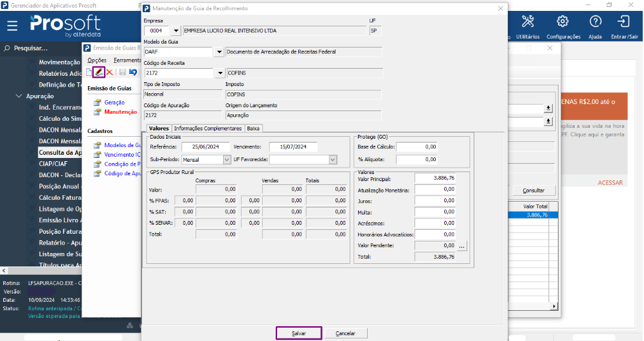644x341 pixels.
Task: Open Configurações gear icon
Action: coord(562,21)
